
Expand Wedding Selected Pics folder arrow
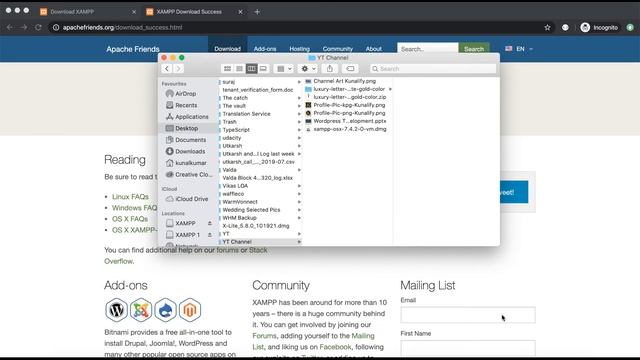(299, 210)
